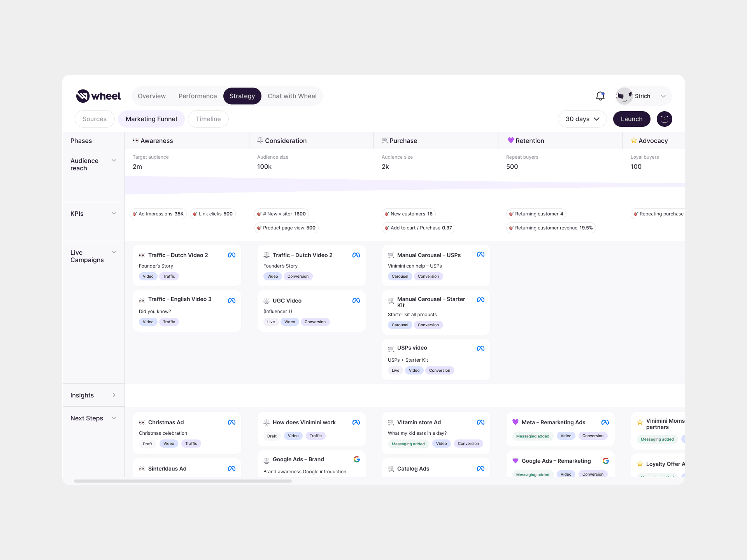Expand the Insights section
The height and width of the screenshot is (560, 747).
114,395
